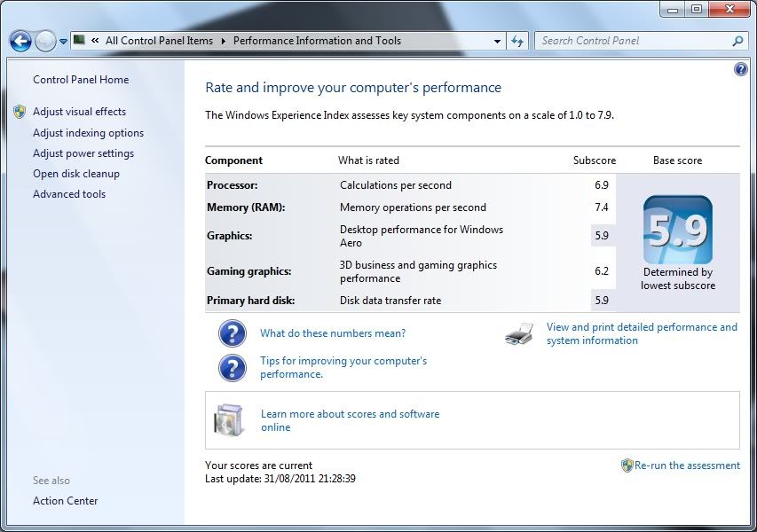Open the recent pages dropdown arrow

[x=63, y=42]
